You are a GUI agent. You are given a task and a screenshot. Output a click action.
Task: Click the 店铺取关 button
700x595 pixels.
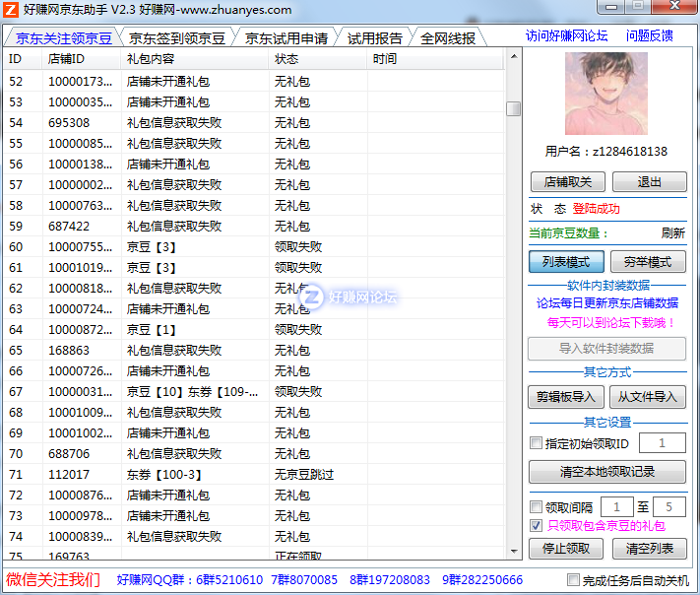[x=567, y=182]
